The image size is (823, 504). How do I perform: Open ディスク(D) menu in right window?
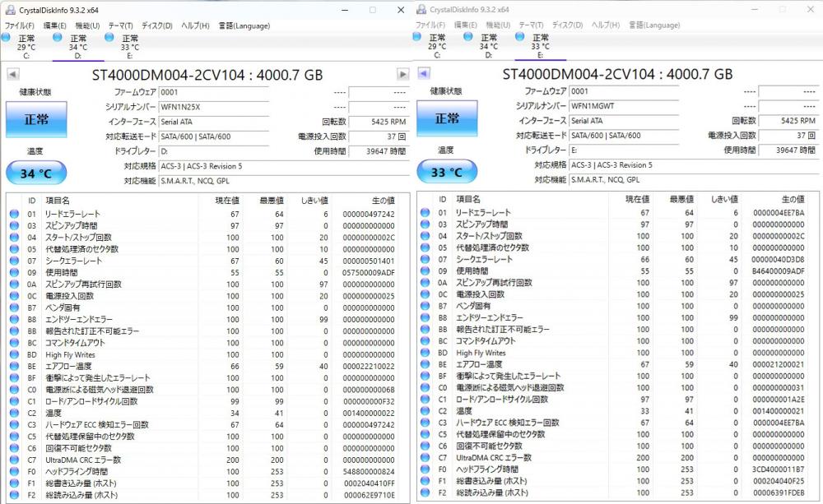[567, 25]
